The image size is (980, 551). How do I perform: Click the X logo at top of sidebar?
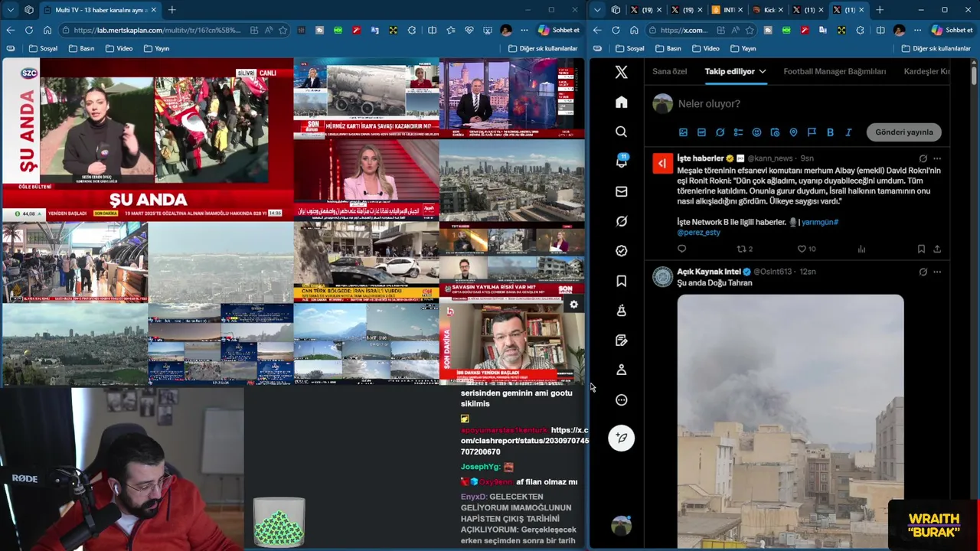[621, 72]
